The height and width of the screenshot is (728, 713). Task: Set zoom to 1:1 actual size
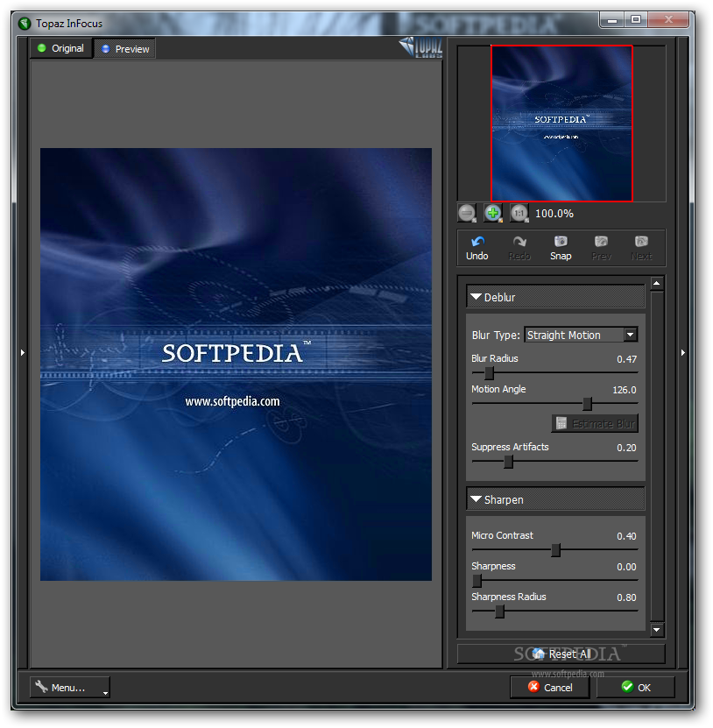click(519, 213)
